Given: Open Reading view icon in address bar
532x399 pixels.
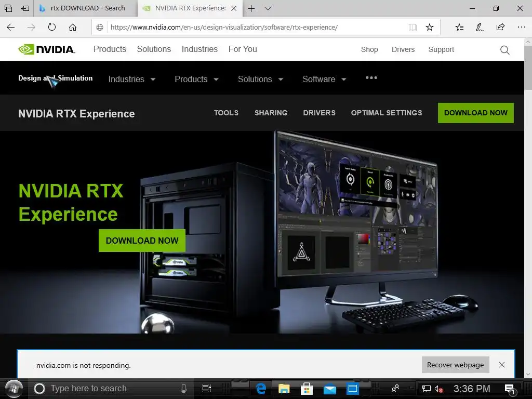Looking at the screenshot, I should pyautogui.click(x=413, y=28).
